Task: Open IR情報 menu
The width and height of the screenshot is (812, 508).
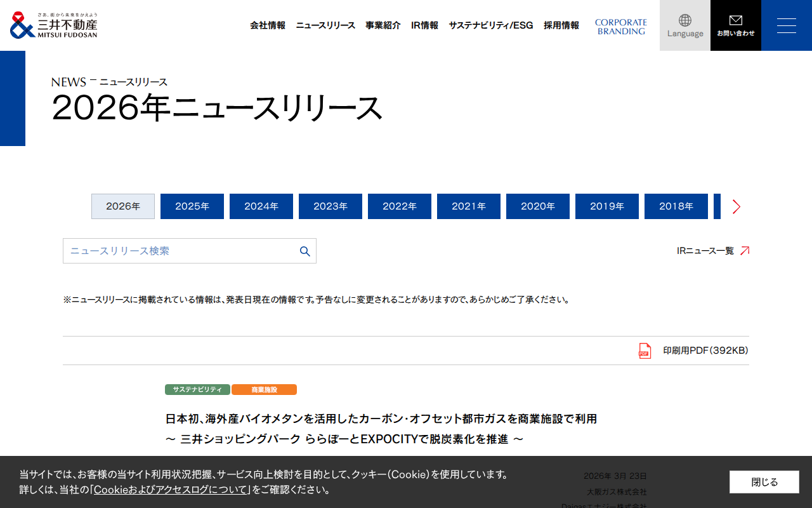Action: coord(424,25)
